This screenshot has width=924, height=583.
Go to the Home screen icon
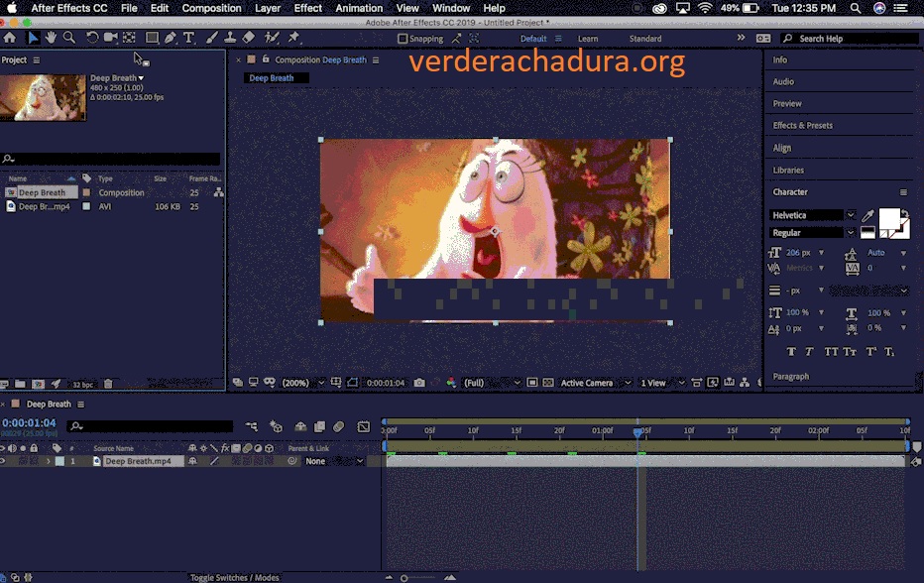click(x=10, y=38)
